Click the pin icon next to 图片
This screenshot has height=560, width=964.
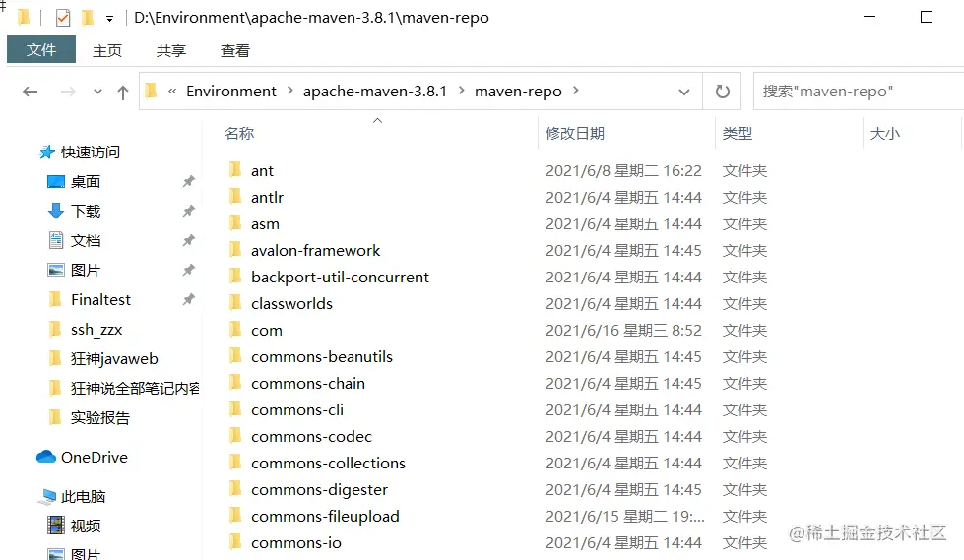189,270
